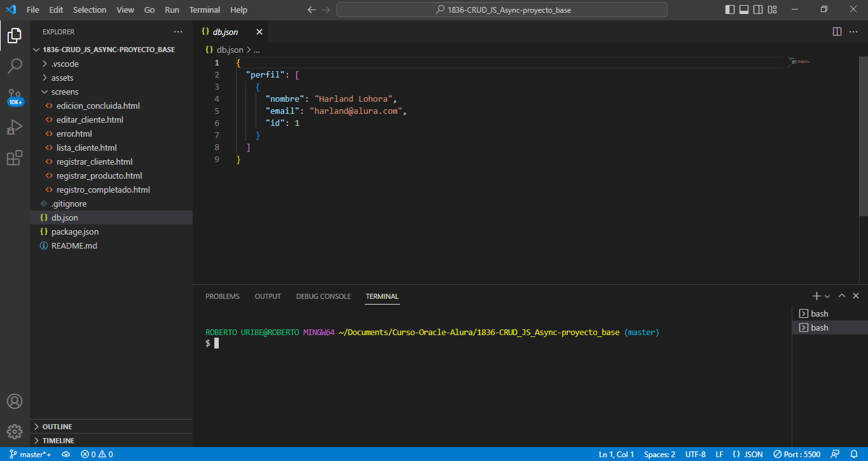Toggle secondary side bar layout icon
Screen dimensions: 868x461
coord(758,10)
